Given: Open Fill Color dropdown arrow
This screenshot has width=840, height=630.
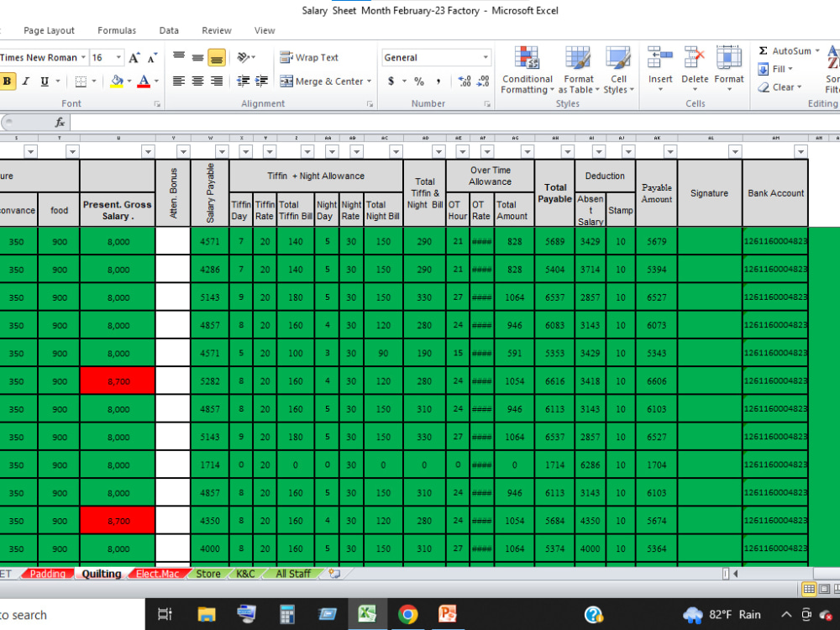Looking at the screenshot, I should coord(129,81).
